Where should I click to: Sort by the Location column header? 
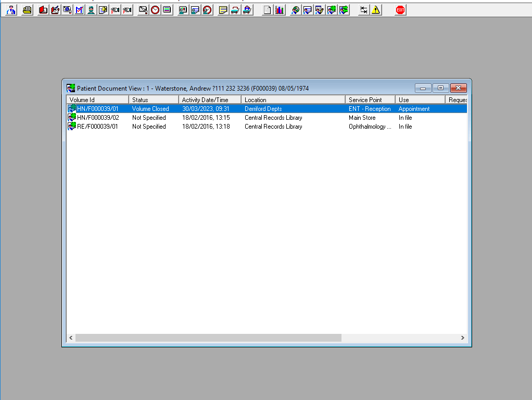pos(293,100)
